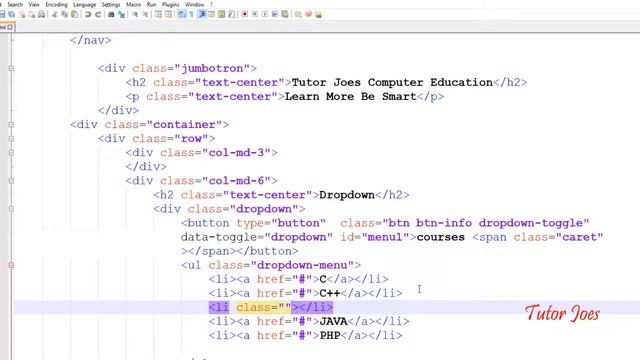Zoom in using the toolbar icon
Screen dimensions: 640x360
click(135, 14)
